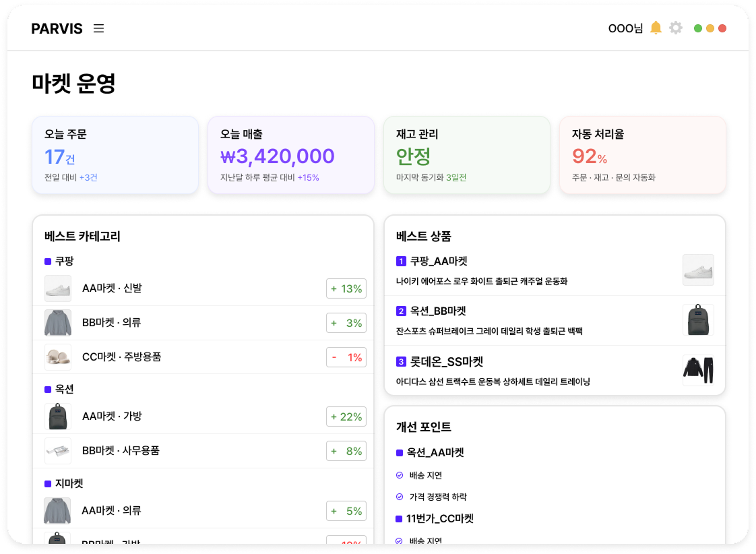The width and height of the screenshot is (756, 554).
Task: Click the + 13% badge for 신발
Action: pyautogui.click(x=346, y=288)
